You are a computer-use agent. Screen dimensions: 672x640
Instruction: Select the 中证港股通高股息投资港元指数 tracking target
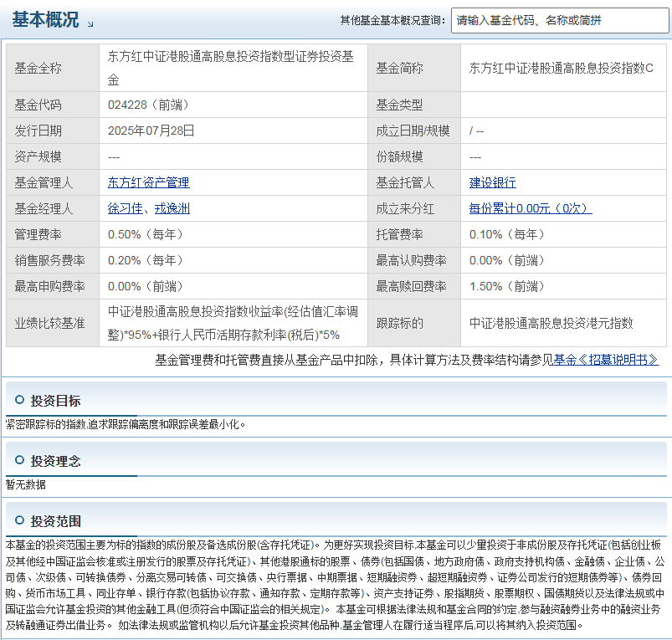point(551,323)
